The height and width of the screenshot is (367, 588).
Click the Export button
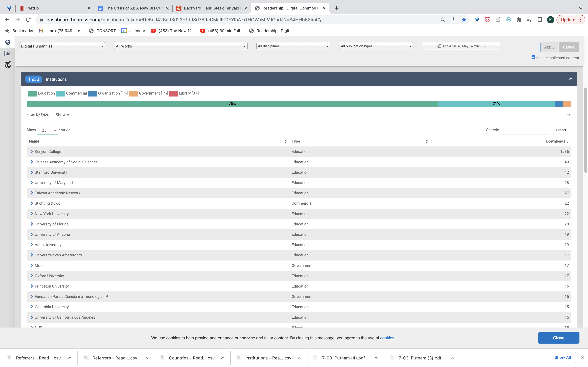tap(561, 130)
